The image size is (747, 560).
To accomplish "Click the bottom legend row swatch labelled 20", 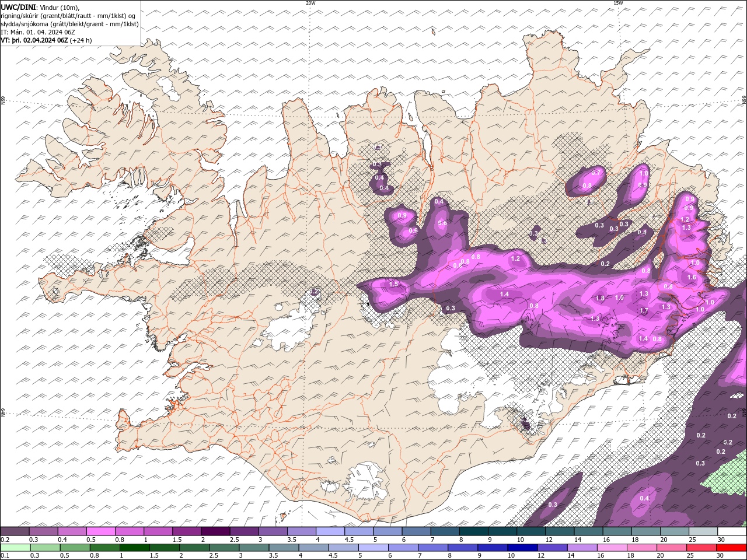I will (x=671, y=548).
